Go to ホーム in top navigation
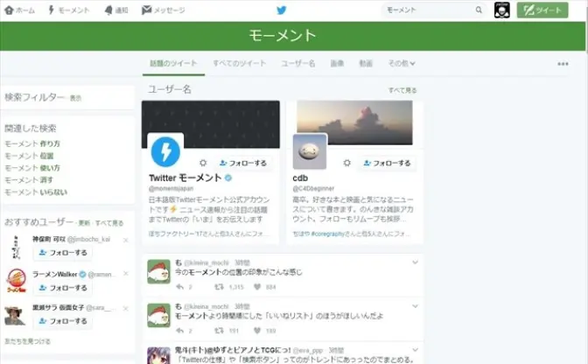588x364 pixels. coord(19,10)
